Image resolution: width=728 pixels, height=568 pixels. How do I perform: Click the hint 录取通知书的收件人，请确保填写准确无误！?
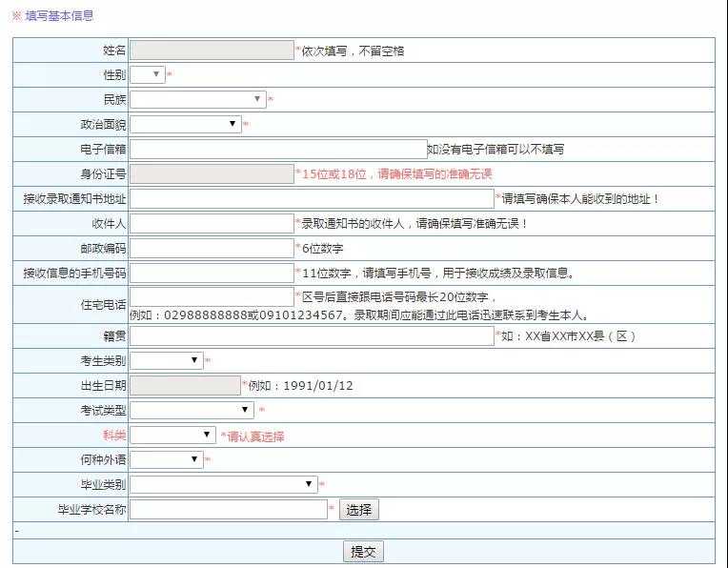tap(415, 223)
